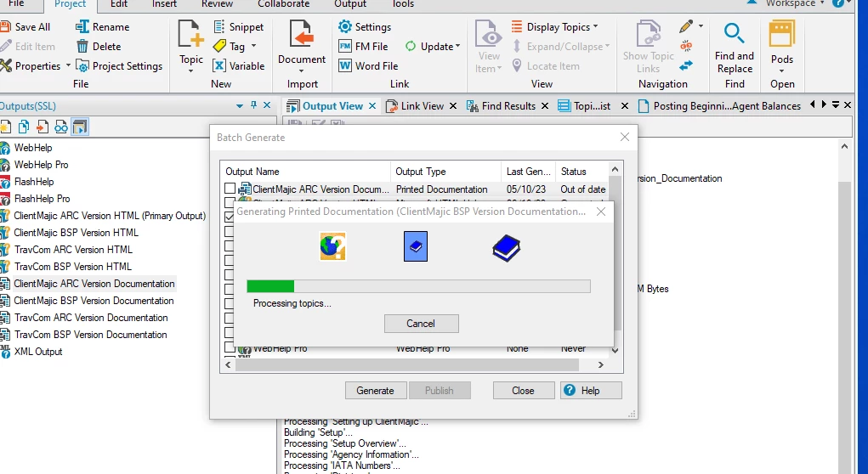
Task: Switch to the Review ribbon tab
Action: point(217,3)
